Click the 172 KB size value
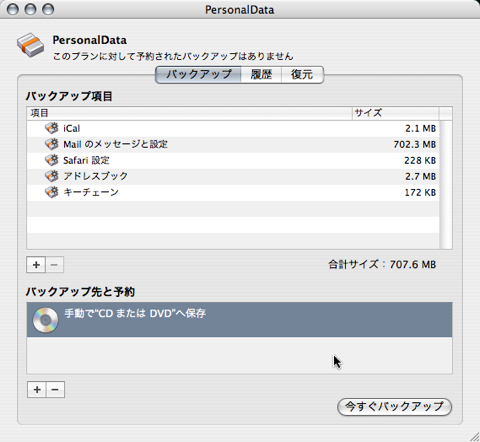 tap(420, 192)
